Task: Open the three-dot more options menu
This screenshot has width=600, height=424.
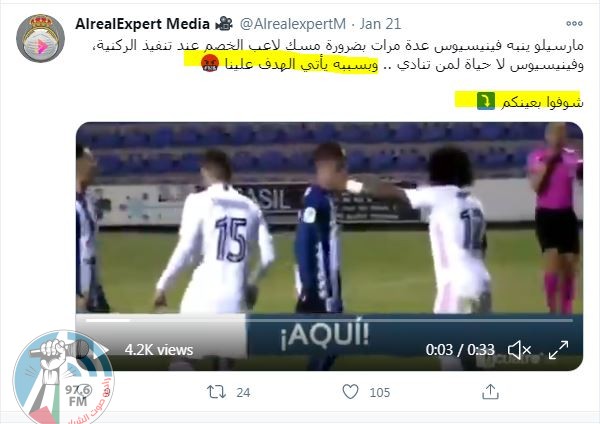Action: coord(574,23)
